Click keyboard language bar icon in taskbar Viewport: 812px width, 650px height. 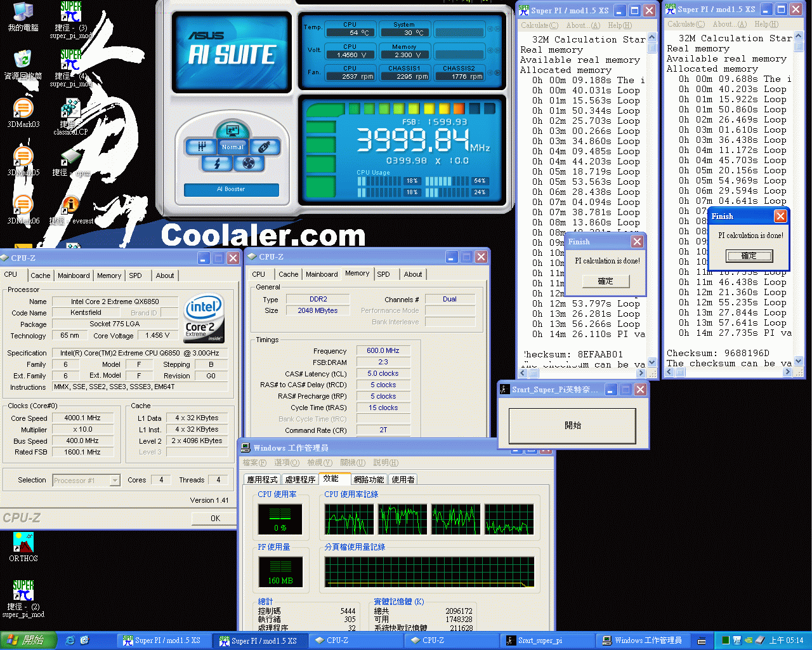point(702,640)
